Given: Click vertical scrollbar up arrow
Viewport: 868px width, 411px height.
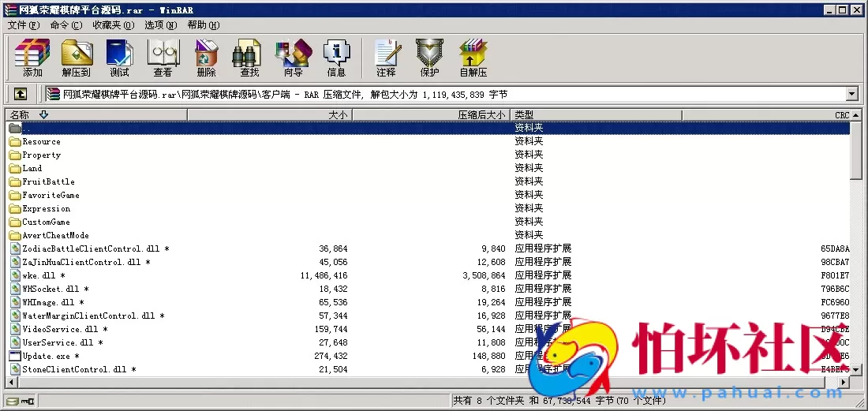Looking at the screenshot, I should point(856,115).
